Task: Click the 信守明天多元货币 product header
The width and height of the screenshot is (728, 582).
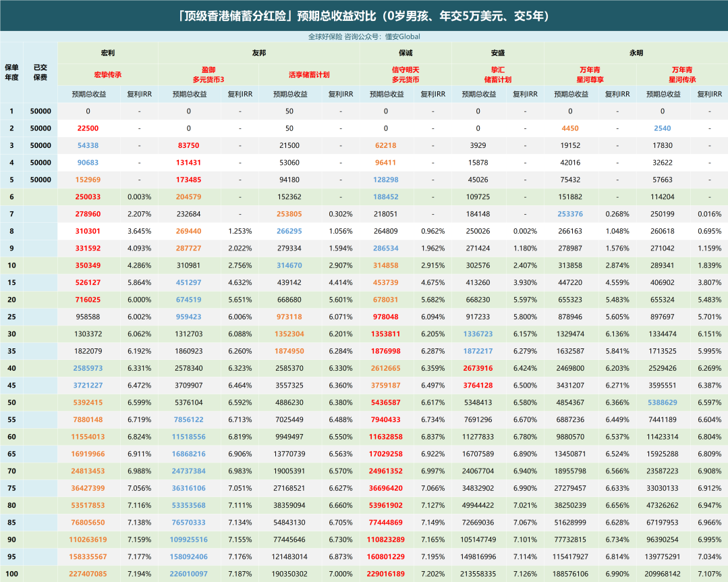Action: 405,74
